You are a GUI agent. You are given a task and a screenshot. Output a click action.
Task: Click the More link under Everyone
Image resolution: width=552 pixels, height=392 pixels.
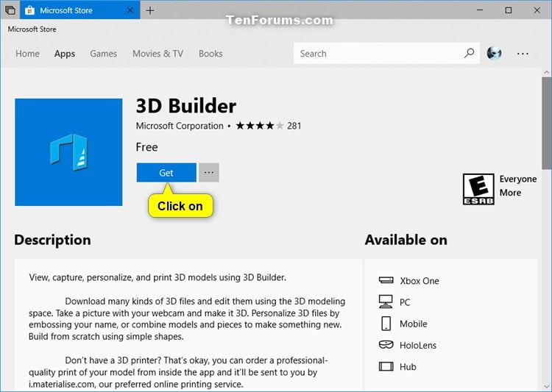click(510, 193)
